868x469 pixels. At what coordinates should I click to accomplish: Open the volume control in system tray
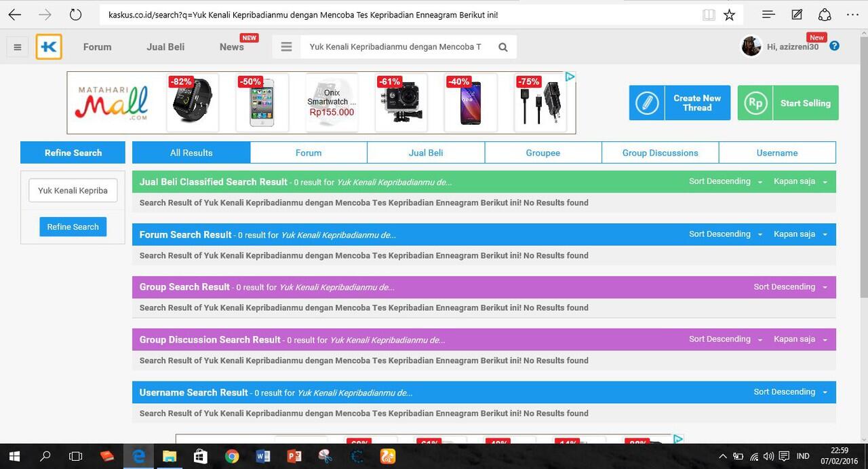[x=768, y=456]
